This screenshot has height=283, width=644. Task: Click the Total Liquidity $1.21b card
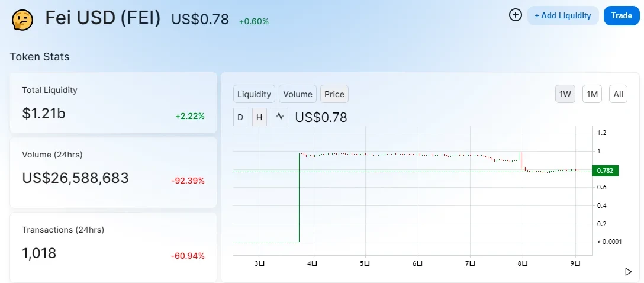[113, 103]
